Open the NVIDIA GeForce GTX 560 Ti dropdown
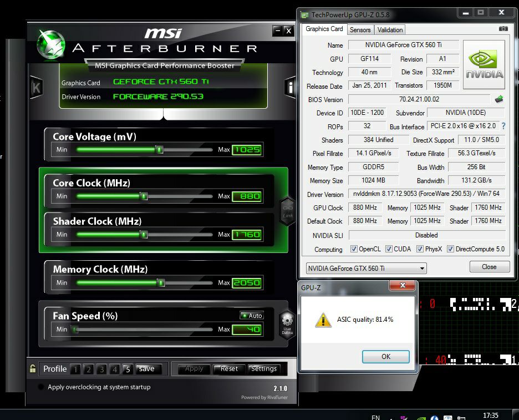The width and height of the screenshot is (519, 420). [x=366, y=269]
